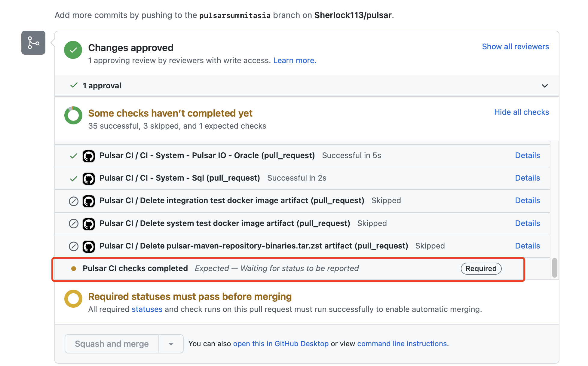Click the checkmark beside 1 approval
This screenshot has height=366, width=588.
coord(74,85)
